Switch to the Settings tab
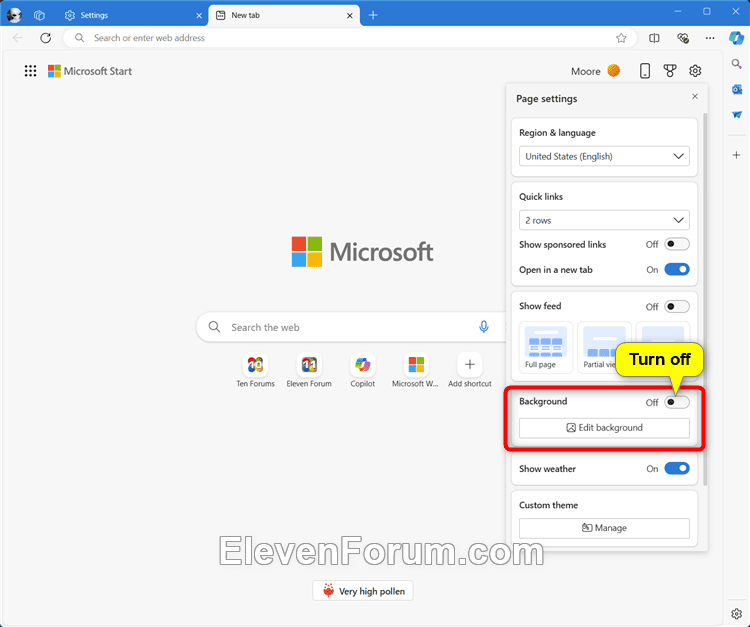 (132, 15)
